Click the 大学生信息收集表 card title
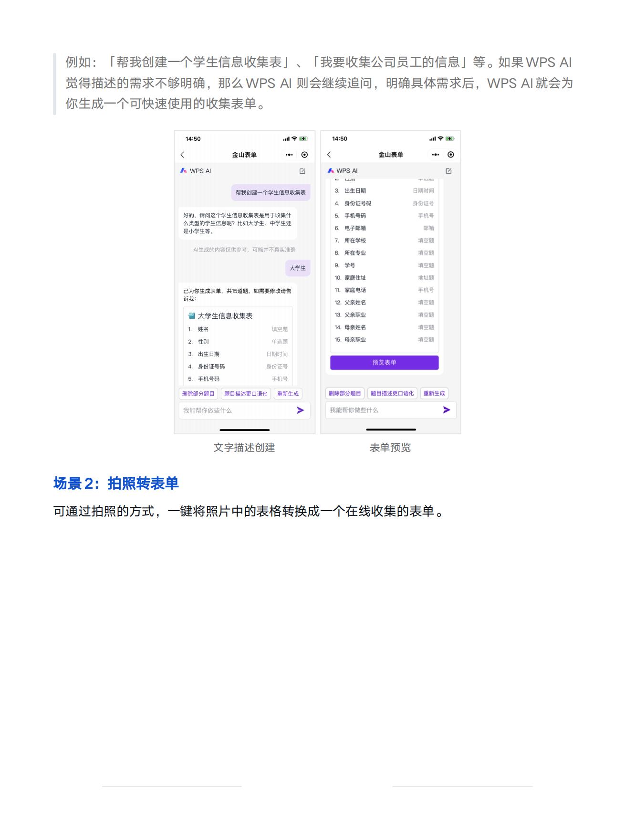Viewport: 635px width, 840px height. pyautogui.click(x=225, y=315)
